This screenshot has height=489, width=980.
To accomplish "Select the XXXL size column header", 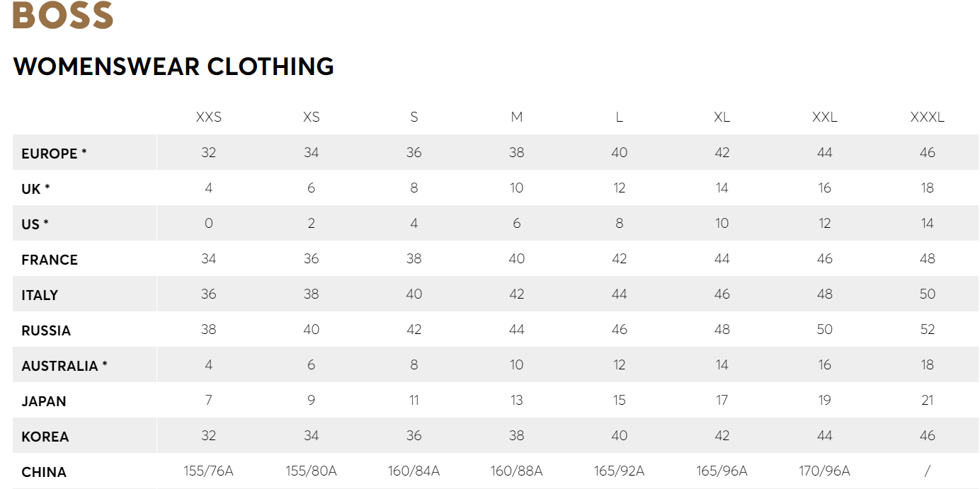I will (x=927, y=117).
